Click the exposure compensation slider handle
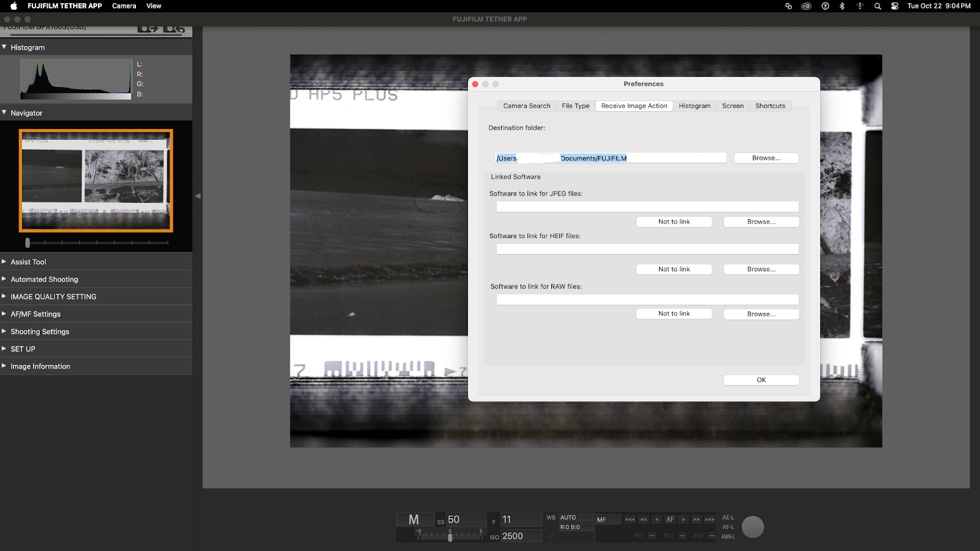This screenshot has width=980, height=551. click(x=450, y=537)
